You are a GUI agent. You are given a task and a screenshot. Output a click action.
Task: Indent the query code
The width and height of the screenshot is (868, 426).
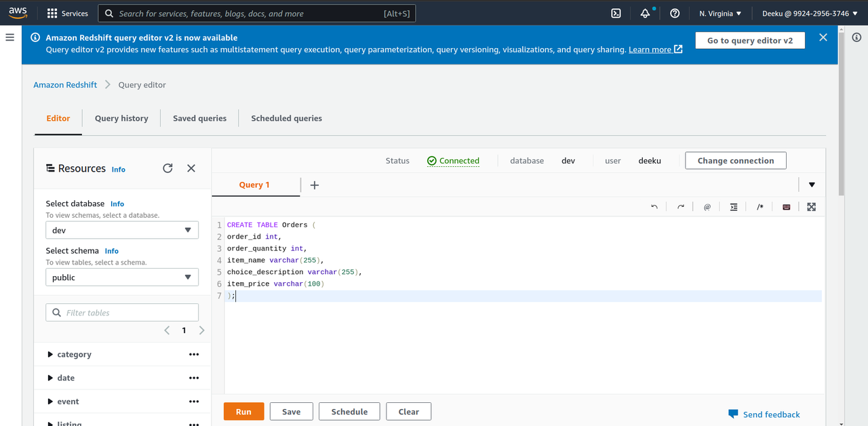click(734, 207)
